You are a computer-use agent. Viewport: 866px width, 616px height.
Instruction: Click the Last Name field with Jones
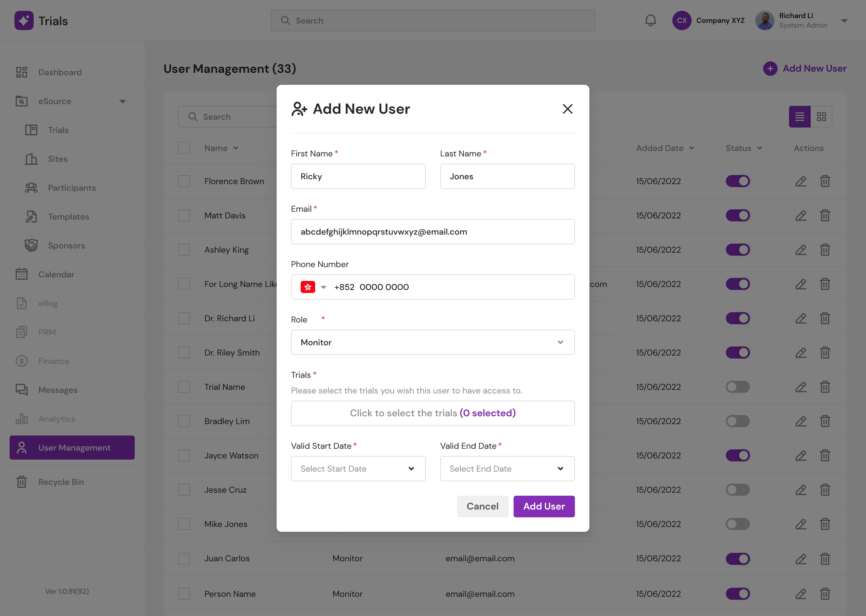507,176
